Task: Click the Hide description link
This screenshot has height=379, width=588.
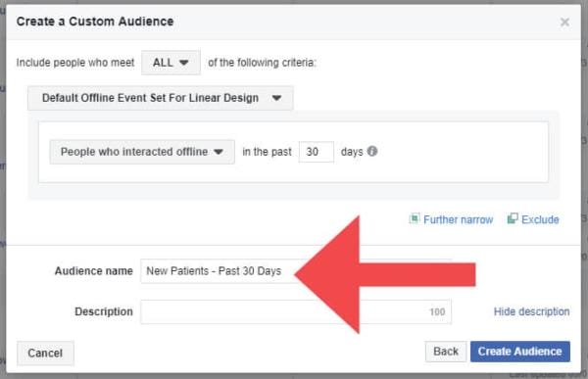Action: pyautogui.click(x=531, y=311)
